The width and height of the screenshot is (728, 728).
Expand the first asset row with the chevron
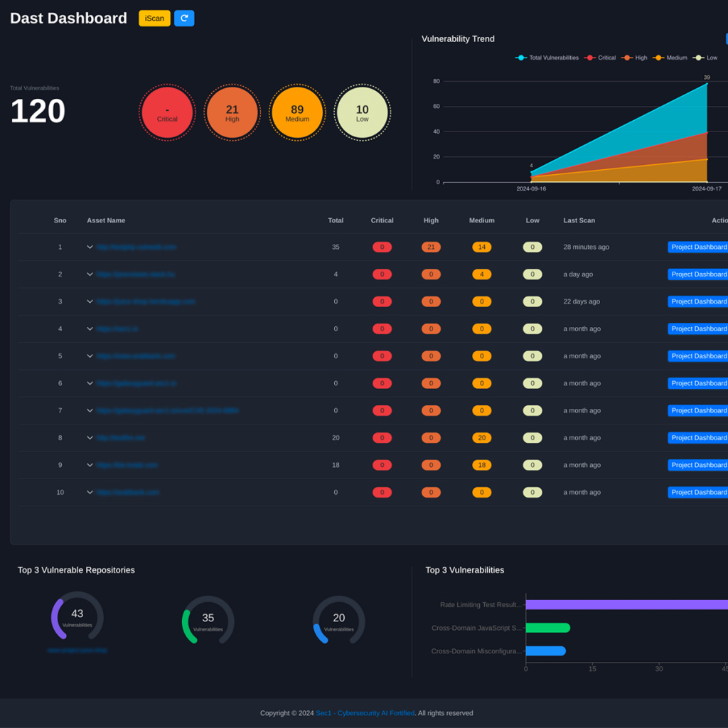click(90, 247)
